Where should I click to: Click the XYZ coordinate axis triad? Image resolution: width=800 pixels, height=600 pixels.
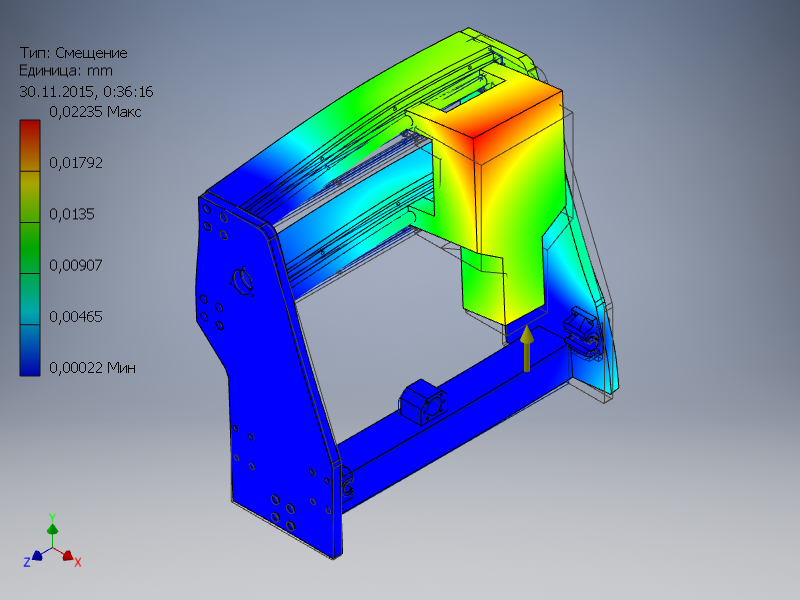pyautogui.click(x=53, y=542)
